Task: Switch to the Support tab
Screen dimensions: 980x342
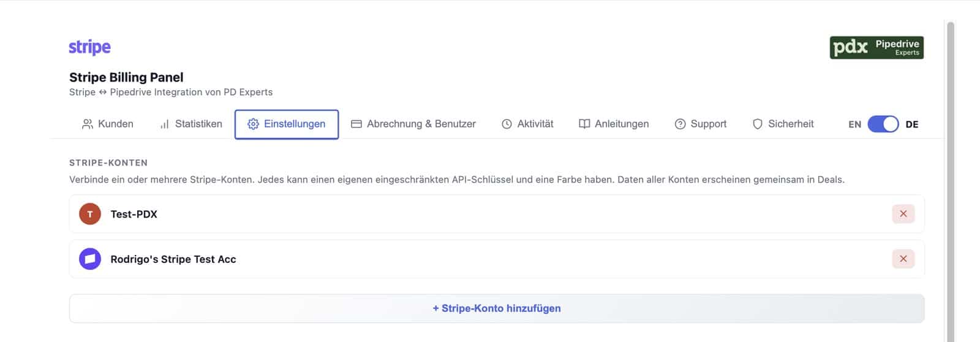Action: pos(701,124)
